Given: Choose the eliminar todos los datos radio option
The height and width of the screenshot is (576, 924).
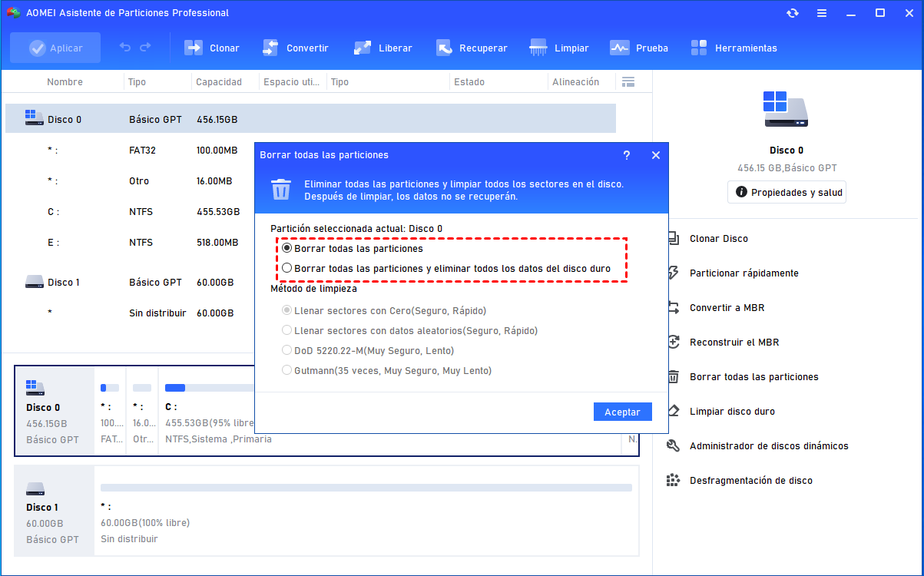Looking at the screenshot, I should pos(287,266).
